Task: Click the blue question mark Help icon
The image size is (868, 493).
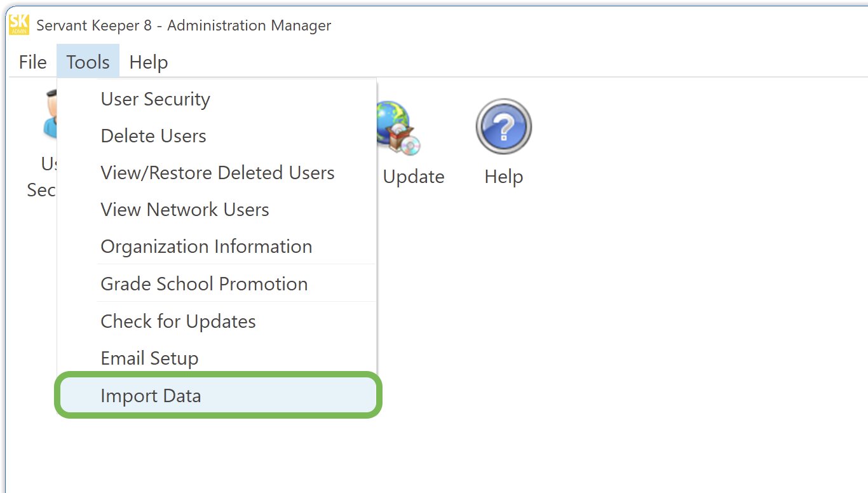Action: (x=503, y=125)
